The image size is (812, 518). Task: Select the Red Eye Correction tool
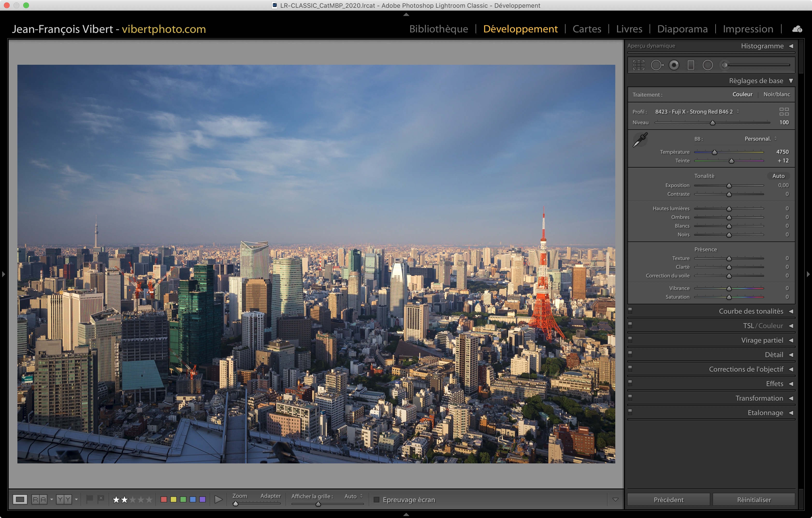pyautogui.click(x=674, y=65)
